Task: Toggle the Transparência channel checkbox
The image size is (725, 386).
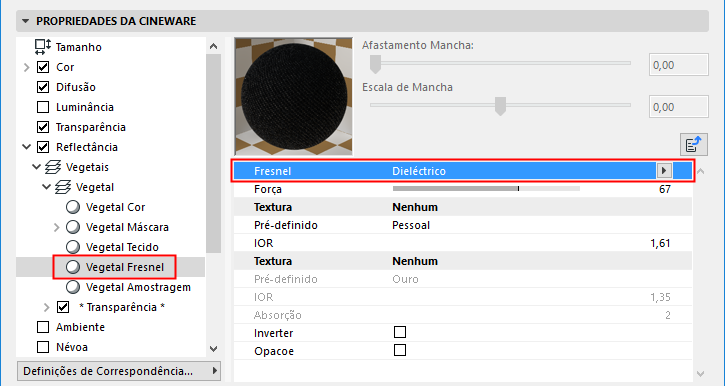Action: tap(43, 127)
